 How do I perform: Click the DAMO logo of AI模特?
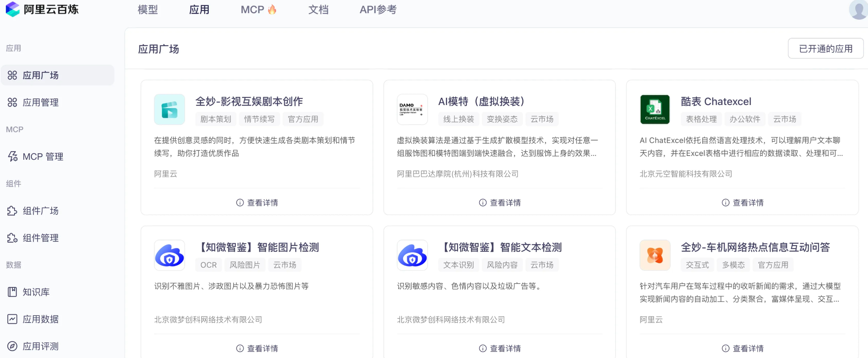412,109
